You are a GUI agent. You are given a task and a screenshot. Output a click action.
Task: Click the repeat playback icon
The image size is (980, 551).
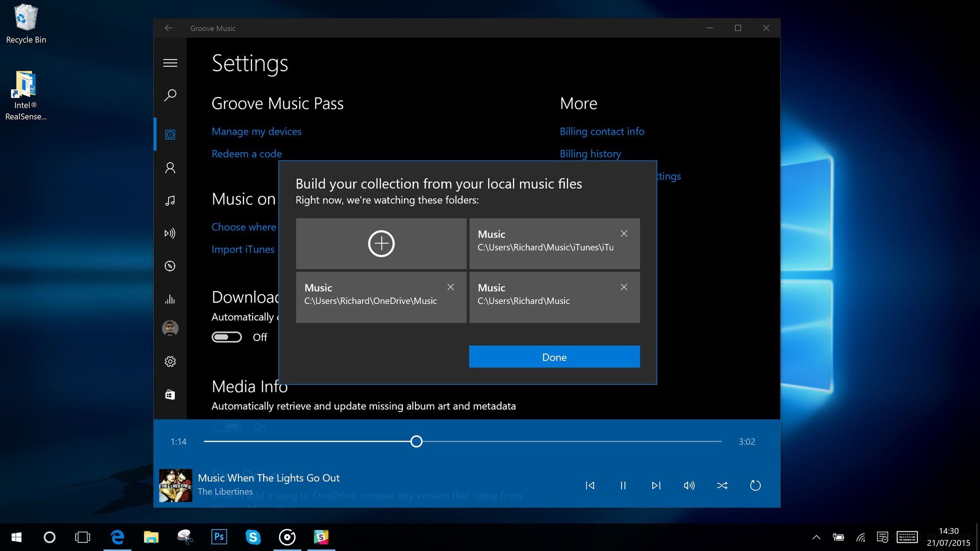pos(755,485)
